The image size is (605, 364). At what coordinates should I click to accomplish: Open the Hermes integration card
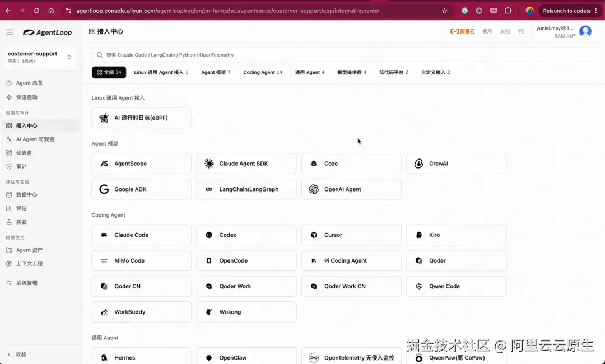pos(142,356)
